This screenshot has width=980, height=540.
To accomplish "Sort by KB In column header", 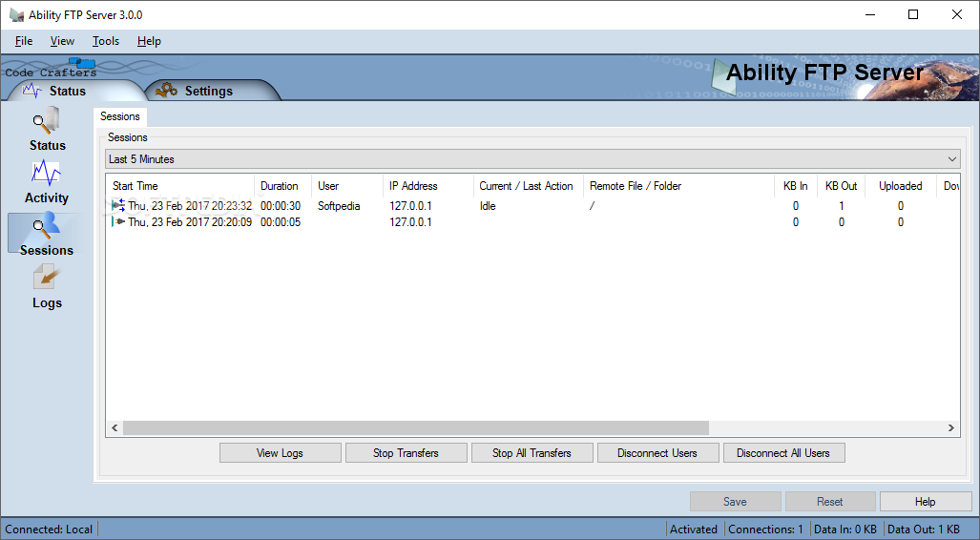I will (796, 186).
